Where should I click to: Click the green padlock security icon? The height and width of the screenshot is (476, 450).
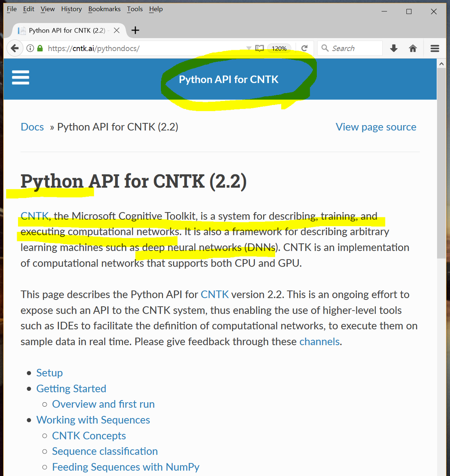[x=40, y=48]
